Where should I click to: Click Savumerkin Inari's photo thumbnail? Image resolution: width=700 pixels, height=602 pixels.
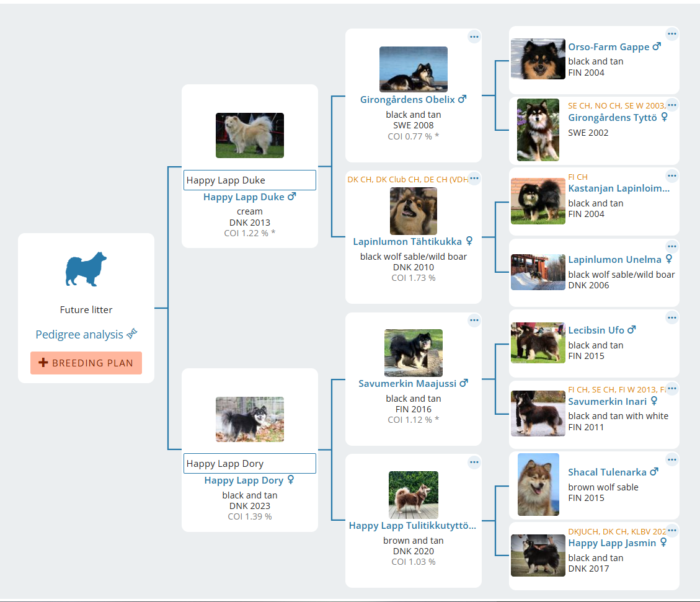(538, 413)
